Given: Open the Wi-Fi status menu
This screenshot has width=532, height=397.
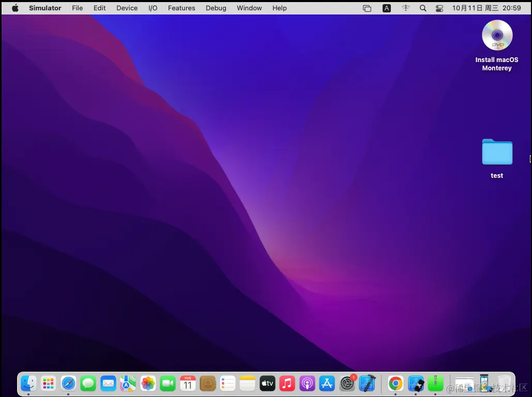Looking at the screenshot, I should tap(406, 8).
